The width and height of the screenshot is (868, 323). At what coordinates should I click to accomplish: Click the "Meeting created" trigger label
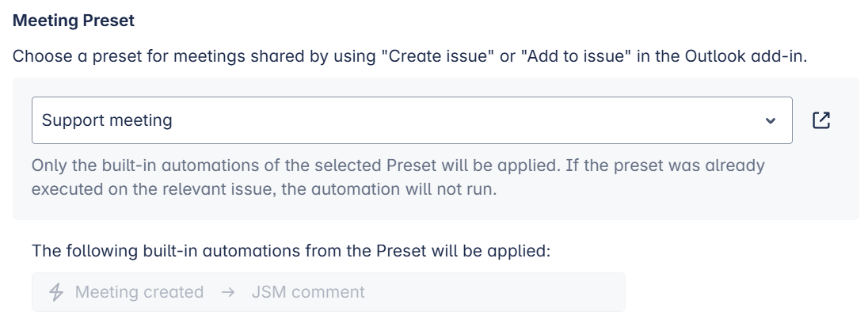(x=139, y=292)
